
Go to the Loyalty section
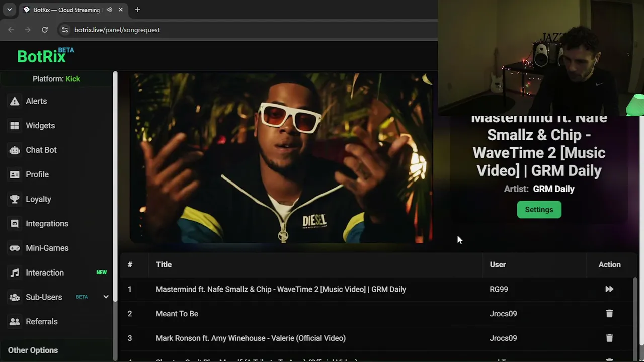tap(38, 199)
